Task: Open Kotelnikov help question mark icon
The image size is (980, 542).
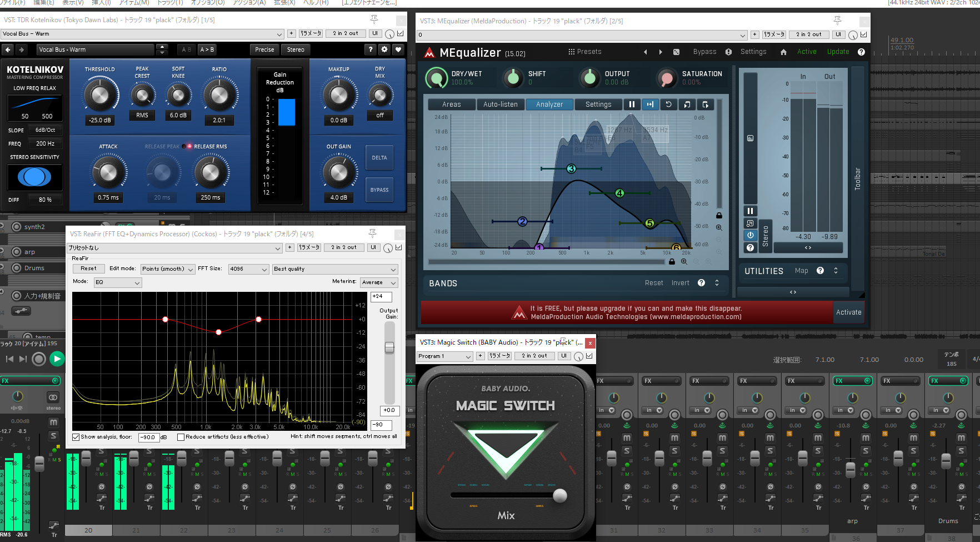Action: tap(371, 49)
